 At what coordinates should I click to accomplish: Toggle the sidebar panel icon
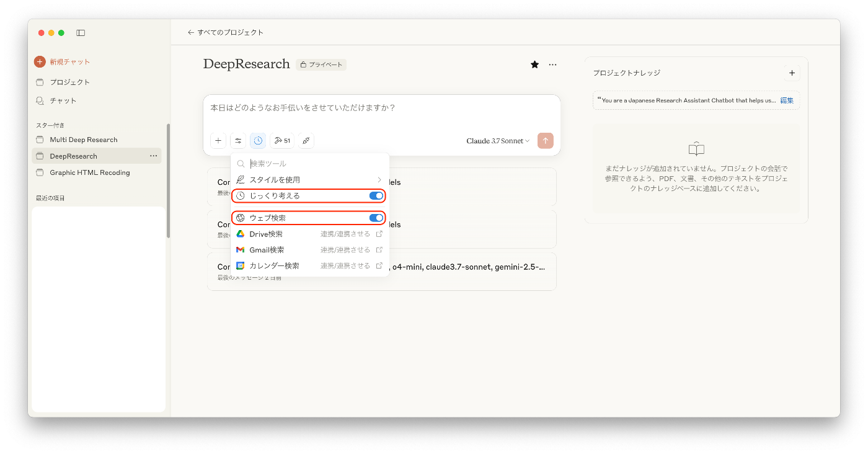[81, 33]
